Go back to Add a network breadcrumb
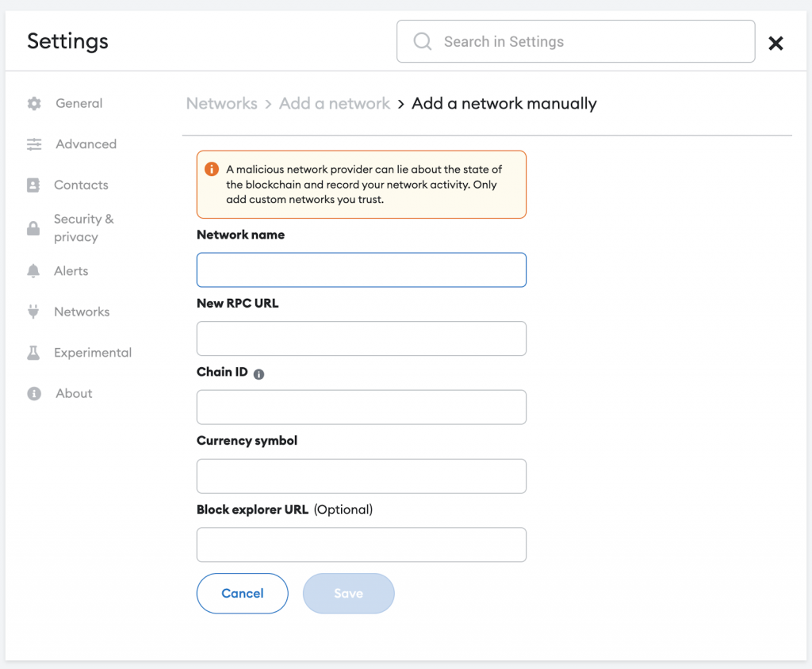Screen dimensions: 812x669 (x=335, y=104)
